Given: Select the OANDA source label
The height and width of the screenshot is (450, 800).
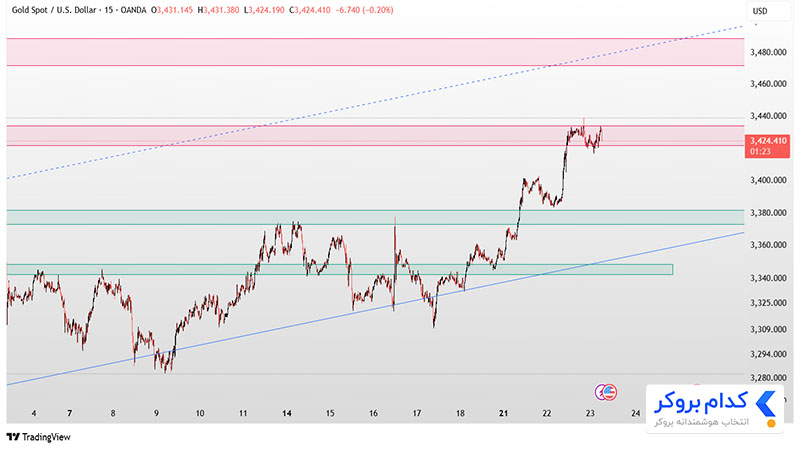Looking at the screenshot, I should click(x=133, y=10).
